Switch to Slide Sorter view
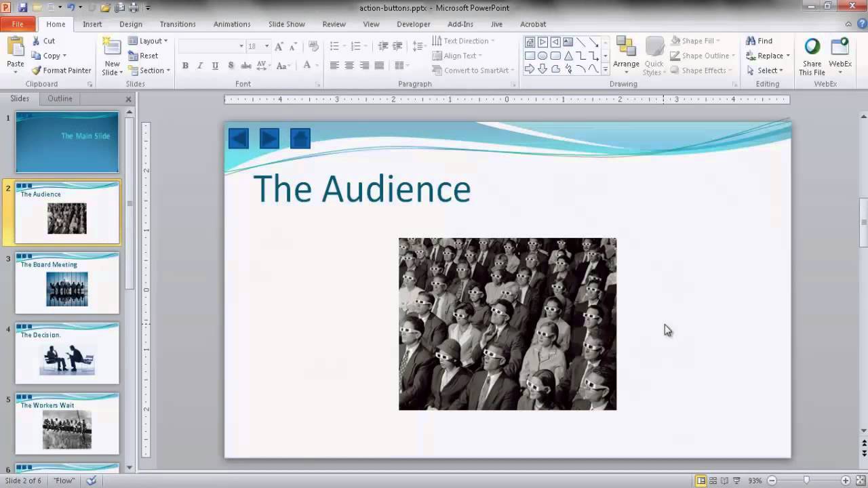 pyautogui.click(x=713, y=481)
